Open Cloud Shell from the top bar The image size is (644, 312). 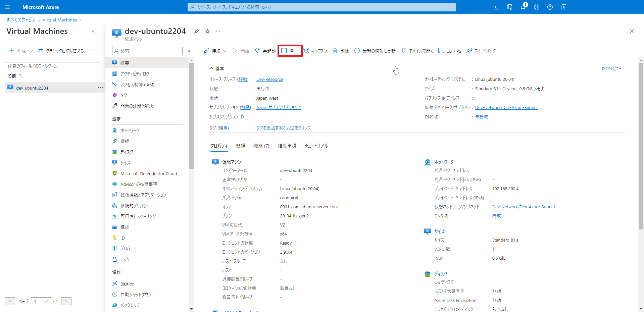496,7
